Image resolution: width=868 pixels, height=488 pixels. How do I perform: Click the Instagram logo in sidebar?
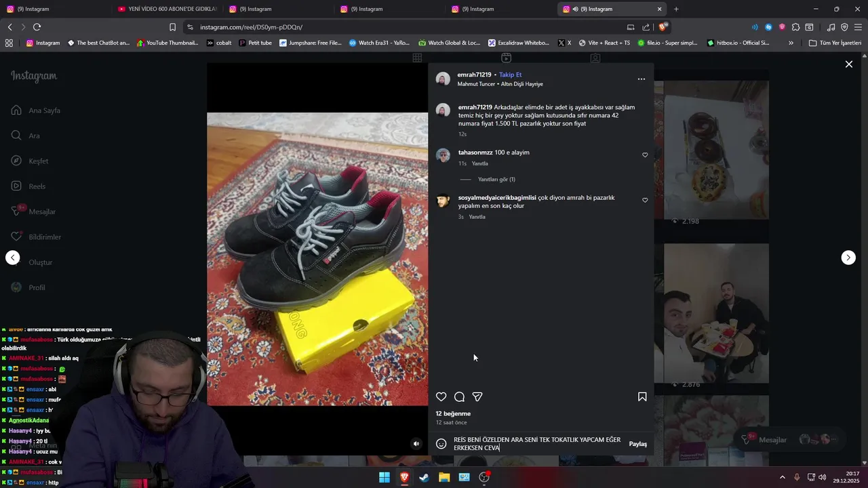click(34, 76)
